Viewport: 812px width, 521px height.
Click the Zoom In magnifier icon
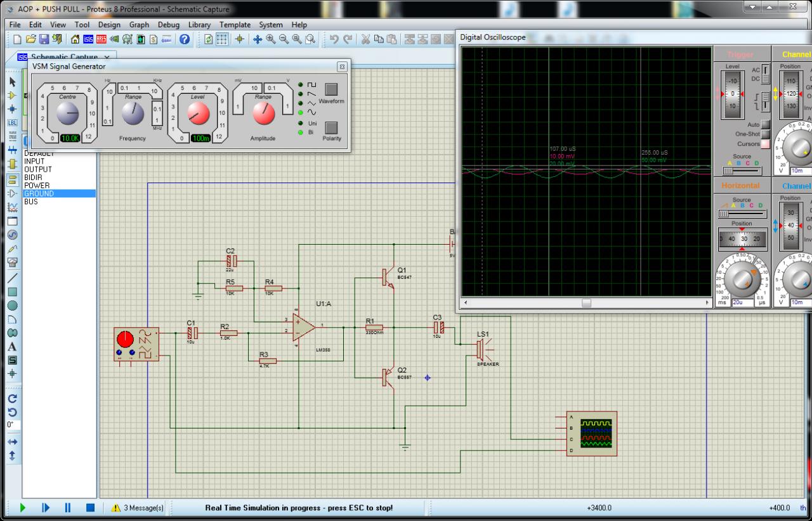pyautogui.click(x=271, y=39)
